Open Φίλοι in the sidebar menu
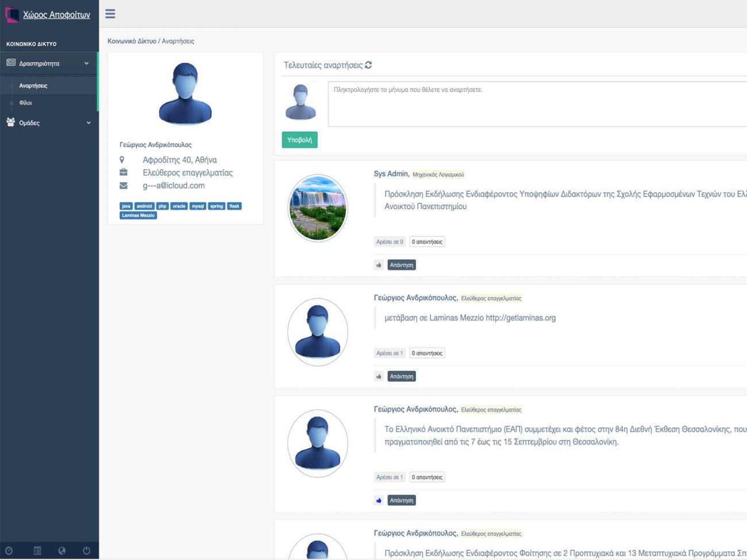Viewport: 747px width, 560px height. 26,103
